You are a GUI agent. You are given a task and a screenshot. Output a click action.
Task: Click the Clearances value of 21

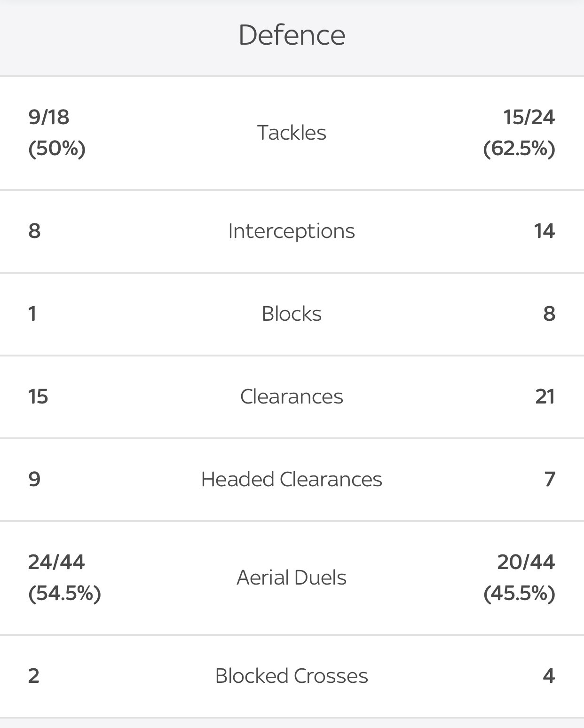(545, 396)
